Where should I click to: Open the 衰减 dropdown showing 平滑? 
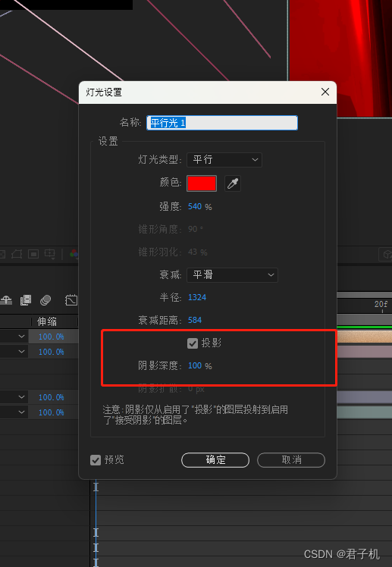232,275
